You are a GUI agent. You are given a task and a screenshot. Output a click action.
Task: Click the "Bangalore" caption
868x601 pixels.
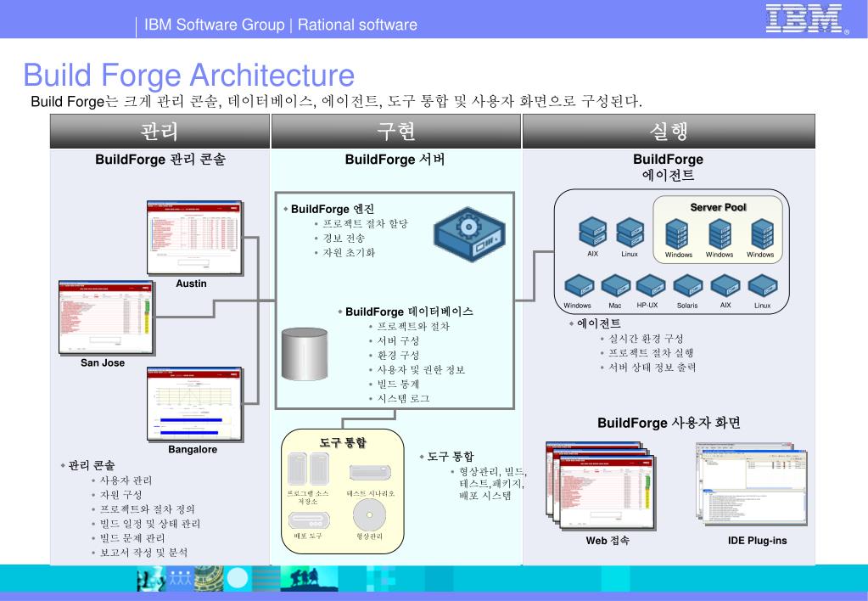193,449
